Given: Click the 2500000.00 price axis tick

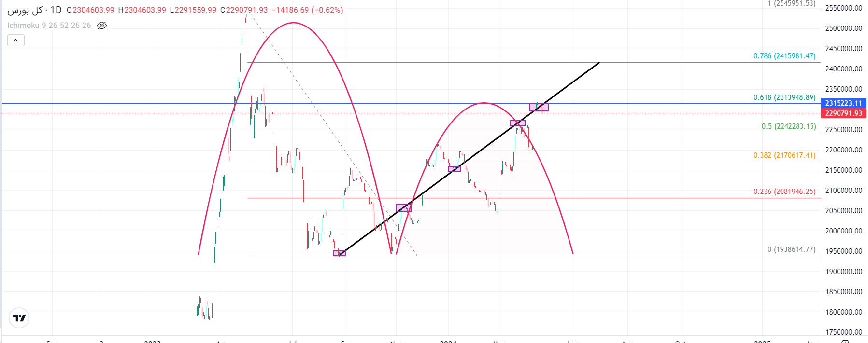Looking at the screenshot, I should [x=844, y=28].
